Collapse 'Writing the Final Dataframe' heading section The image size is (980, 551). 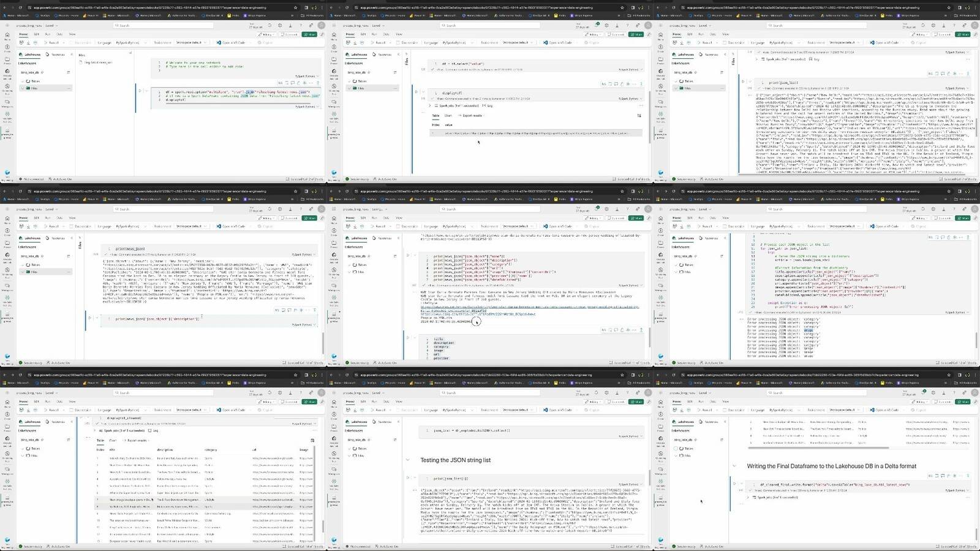734,466
